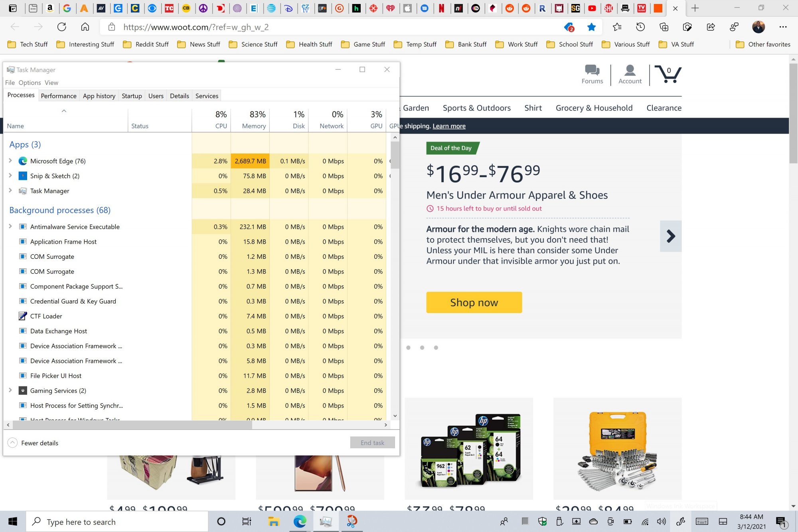Click the browser home icon
The width and height of the screenshot is (798, 532).
(x=85, y=27)
